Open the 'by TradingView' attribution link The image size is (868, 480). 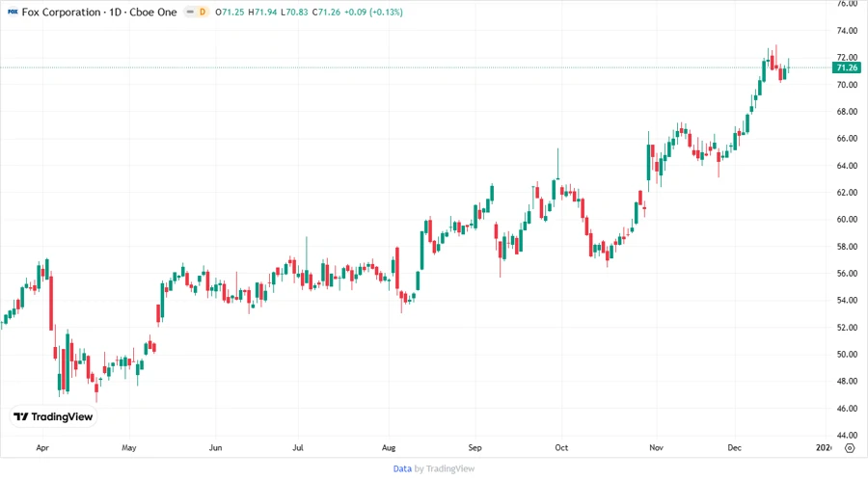(x=445, y=468)
